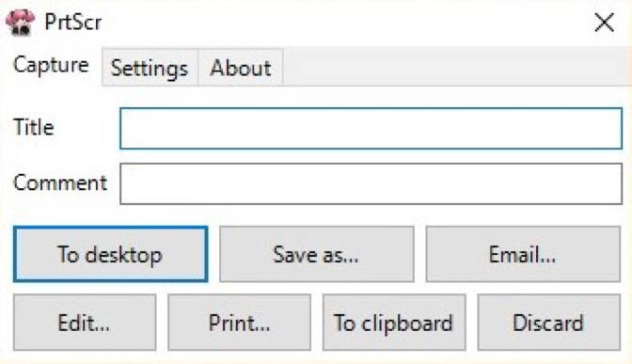The height and width of the screenshot is (364, 632).
Task: Copy capture using To clipboard
Action: click(x=394, y=323)
